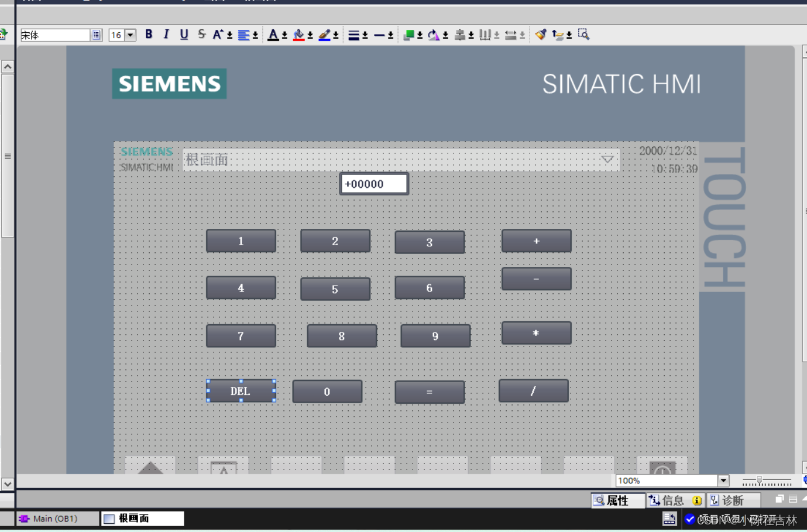
Task: Select the minus operator button
Action: coord(537,279)
